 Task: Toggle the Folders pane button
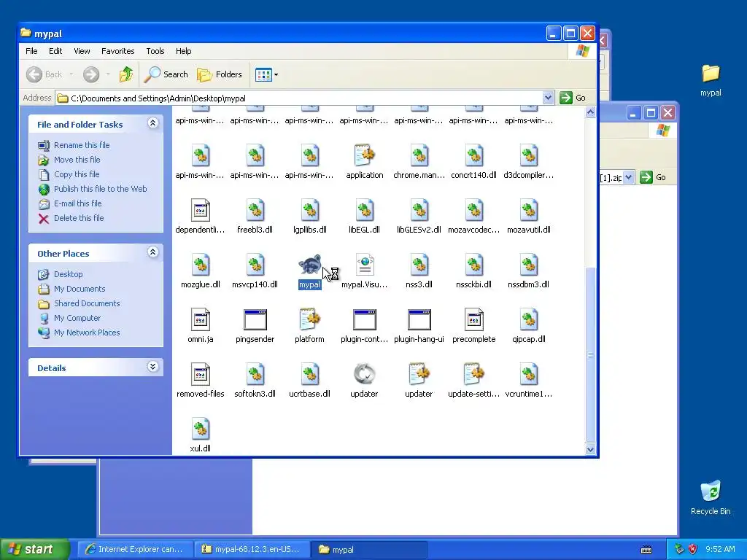pos(220,74)
